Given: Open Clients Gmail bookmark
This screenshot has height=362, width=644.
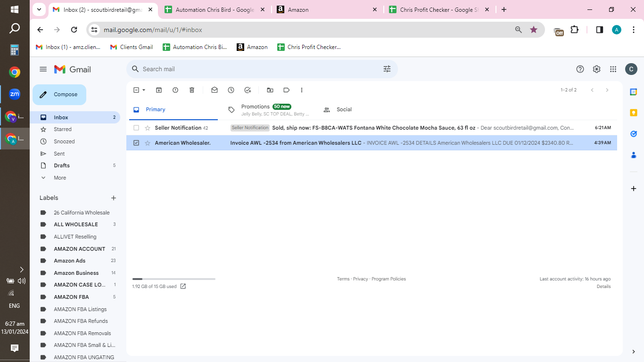Looking at the screenshot, I should (132, 47).
